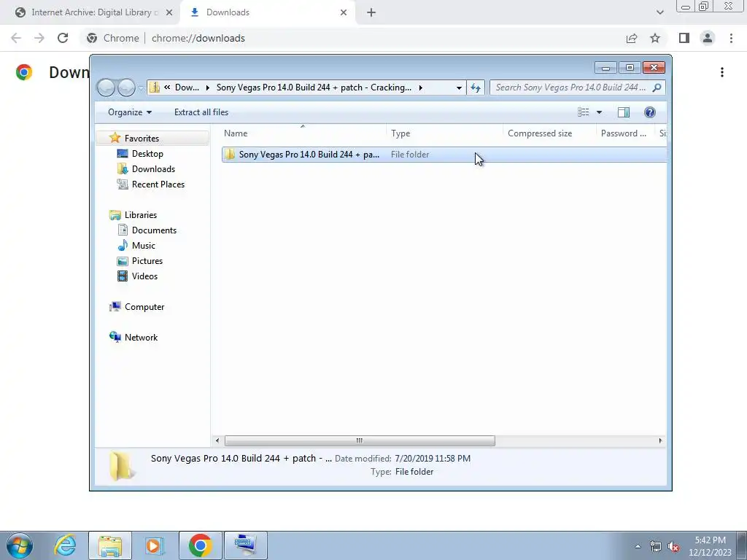Image resolution: width=747 pixels, height=560 pixels.
Task: Click the scroll left arrow of file list
Action: [x=217, y=440]
